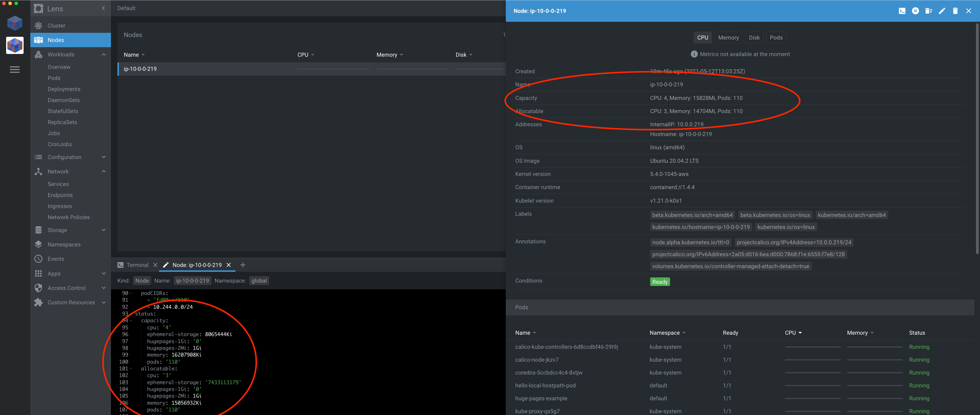
Task: Click the Lens logo at sidebar top
Action: click(x=38, y=8)
